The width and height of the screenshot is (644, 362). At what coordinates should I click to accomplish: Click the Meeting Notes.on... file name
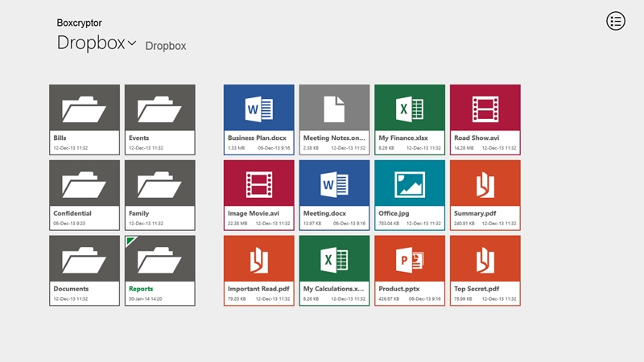coord(334,138)
